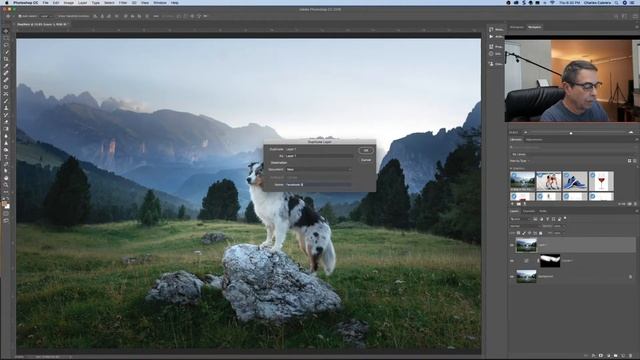Open the Layer menu
The width and height of the screenshot is (640, 360).
(x=82, y=2)
